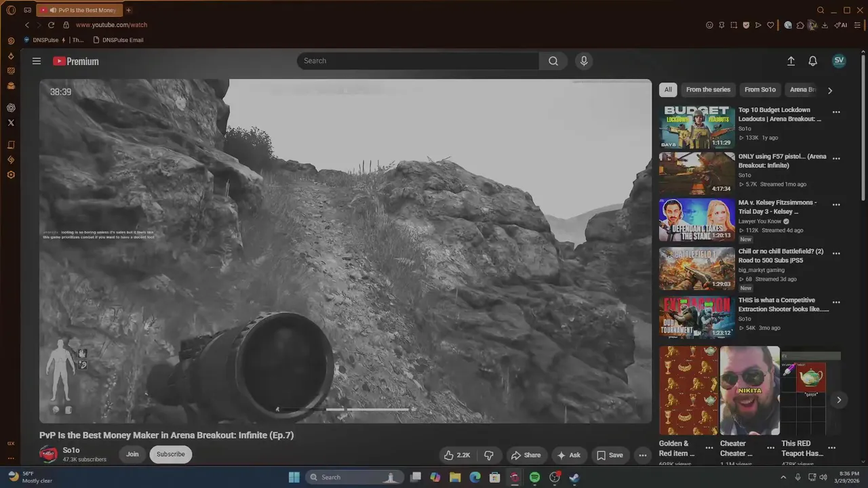
Task: Subscribe to So1o channel
Action: click(x=170, y=454)
